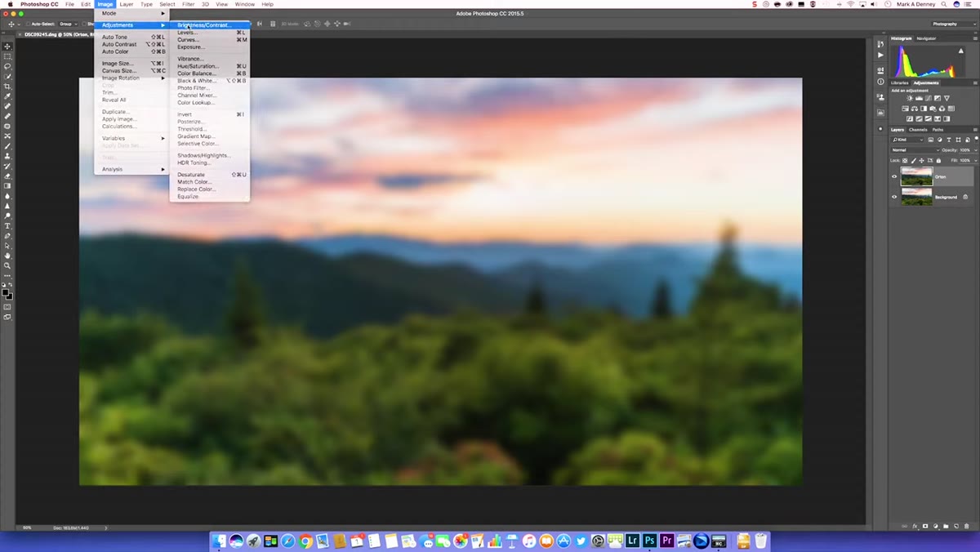Open the layer filter Kind dropdown
Viewport: 980px width, 552px height.
907,140
